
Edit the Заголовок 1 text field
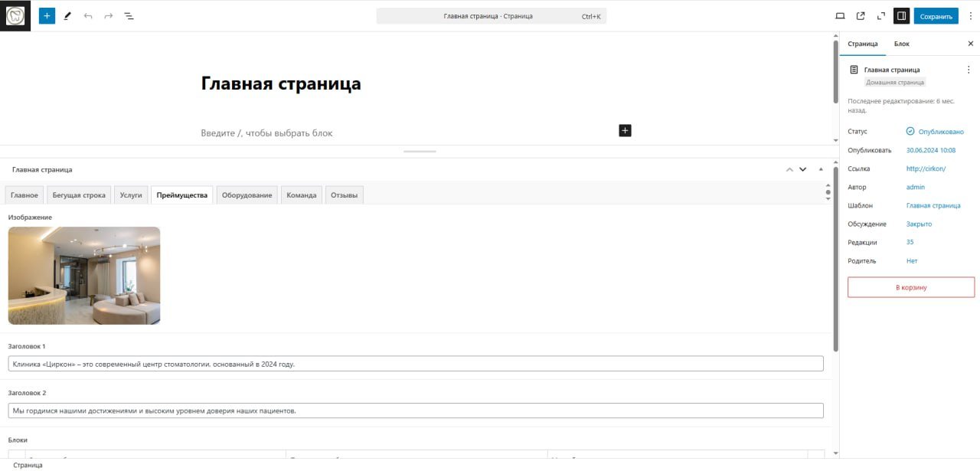coord(416,364)
